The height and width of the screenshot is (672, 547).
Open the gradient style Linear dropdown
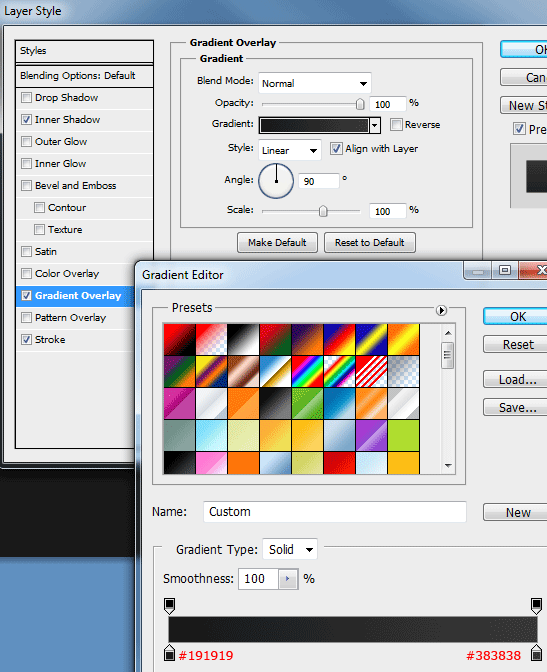(x=289, y=150)
